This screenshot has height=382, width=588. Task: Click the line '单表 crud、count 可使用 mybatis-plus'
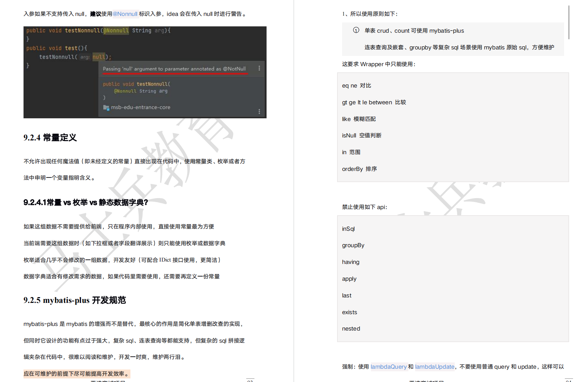414,31
